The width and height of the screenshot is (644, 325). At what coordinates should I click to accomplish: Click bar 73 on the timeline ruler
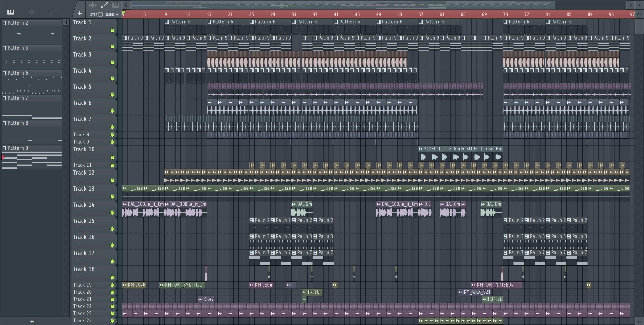[506, 15]
